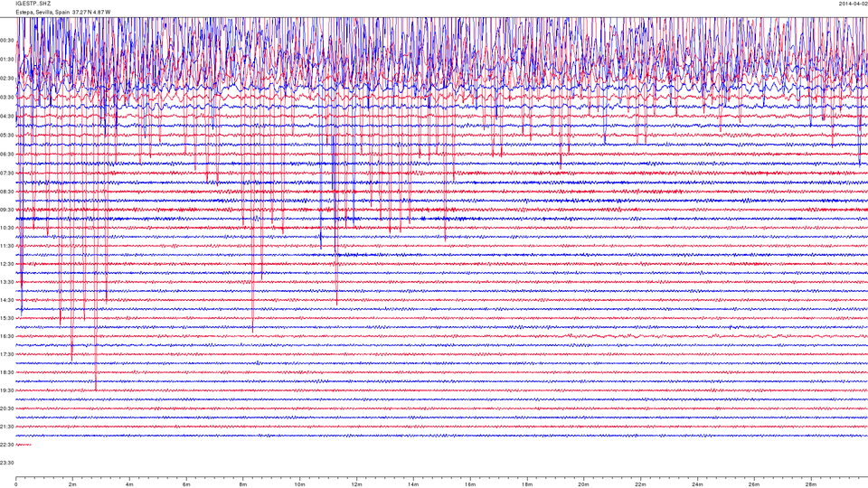Click the 6m tick label on axis
The height and width of the screenshot is (488, 868).
point(186,484)
